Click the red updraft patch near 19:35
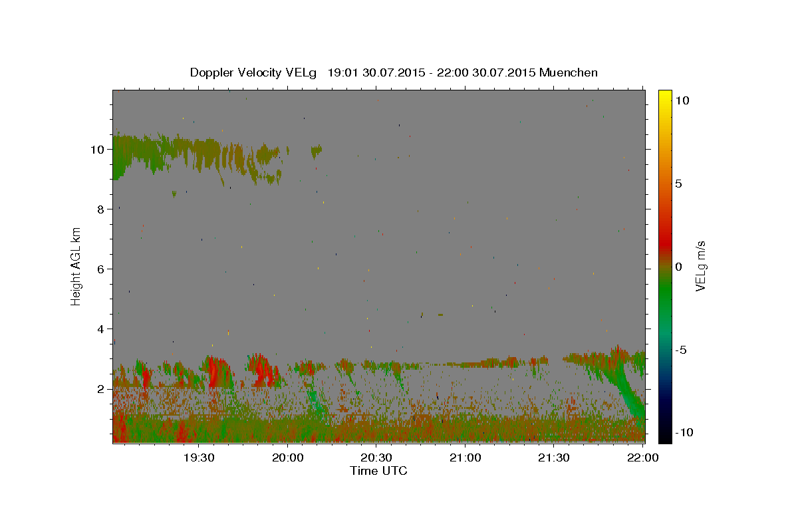The image size is (798, 532). [x=216, y=372]
